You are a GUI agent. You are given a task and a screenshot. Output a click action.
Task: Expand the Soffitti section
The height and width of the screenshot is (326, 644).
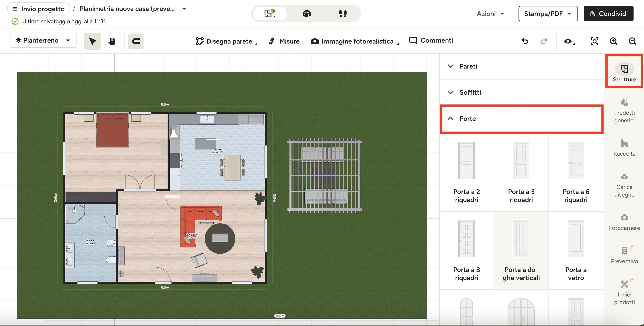tap(522, 92)
